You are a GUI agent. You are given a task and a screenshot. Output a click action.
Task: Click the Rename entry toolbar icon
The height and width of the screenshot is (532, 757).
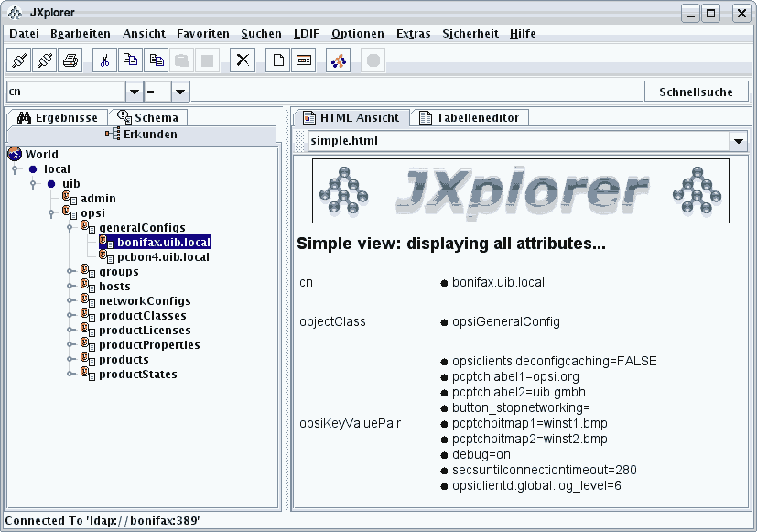tap(304, 60)
